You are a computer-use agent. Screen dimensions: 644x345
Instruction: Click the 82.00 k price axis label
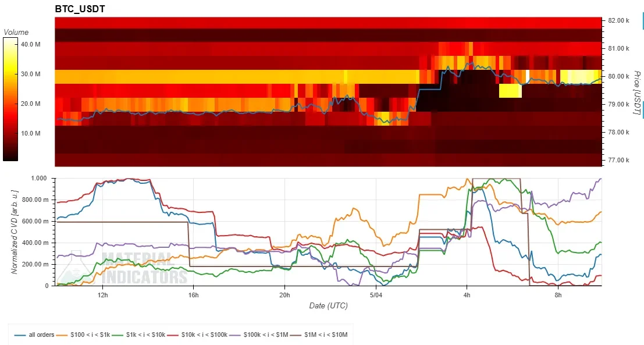(x=618, y=20)
